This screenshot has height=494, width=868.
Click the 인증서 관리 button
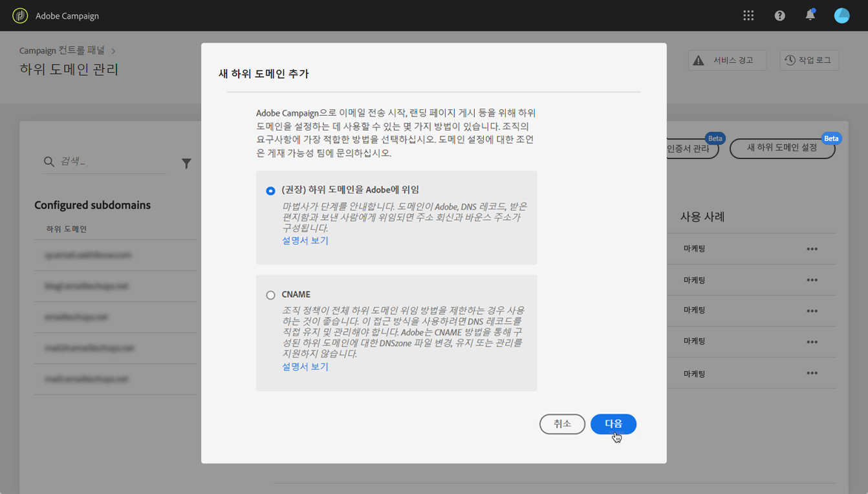tap(693, 149)
